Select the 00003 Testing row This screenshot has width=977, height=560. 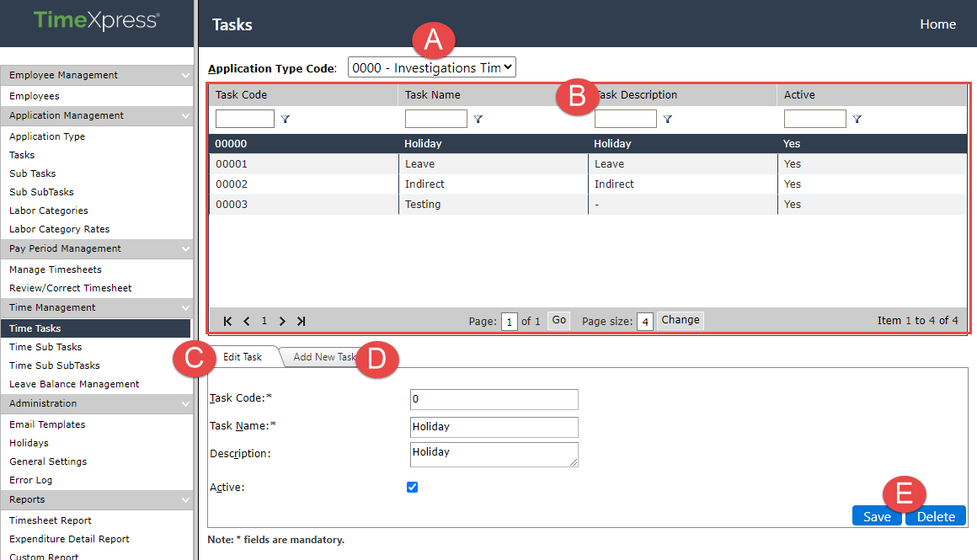pos(588,205)
